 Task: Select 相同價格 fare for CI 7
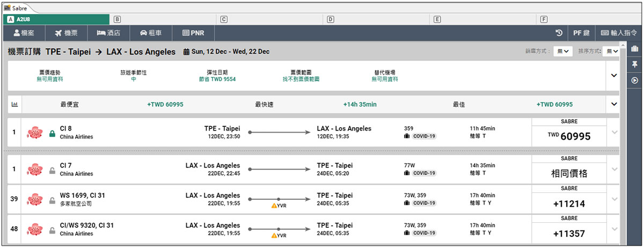click(569, 173)
